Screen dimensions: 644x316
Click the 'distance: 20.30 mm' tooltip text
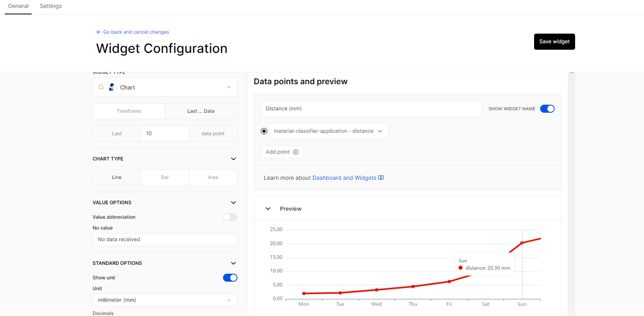click(x=488, y=268)
